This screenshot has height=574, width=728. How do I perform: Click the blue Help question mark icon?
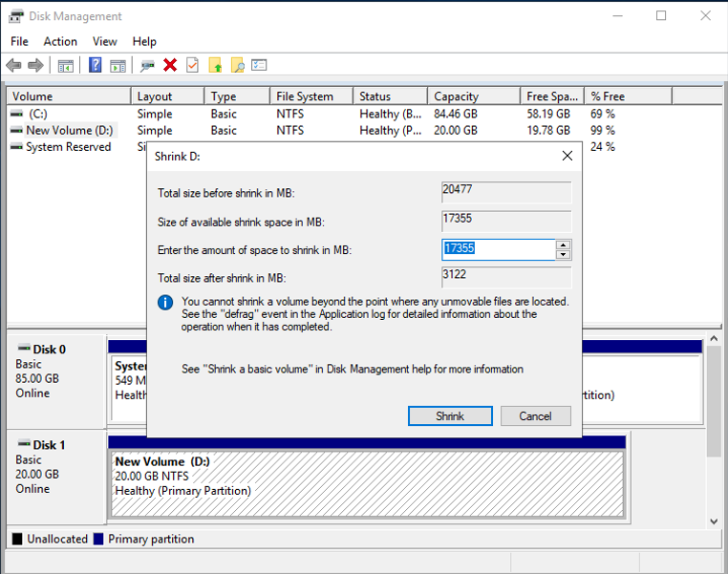pos(96,65)
